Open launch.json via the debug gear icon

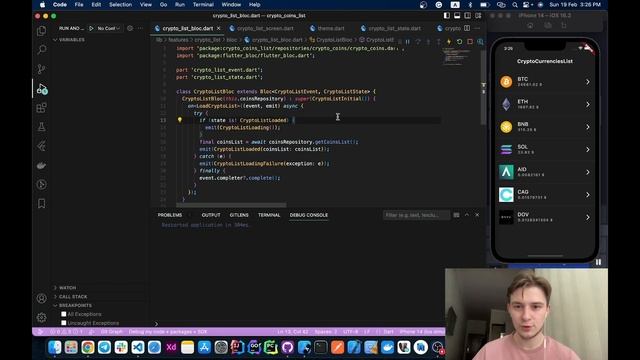coord(130,28)
